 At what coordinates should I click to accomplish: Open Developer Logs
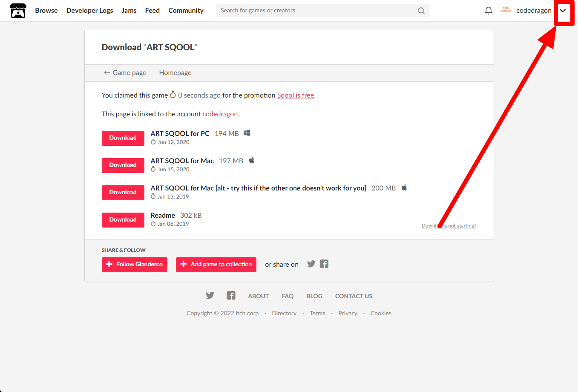(x=90, y=11)
